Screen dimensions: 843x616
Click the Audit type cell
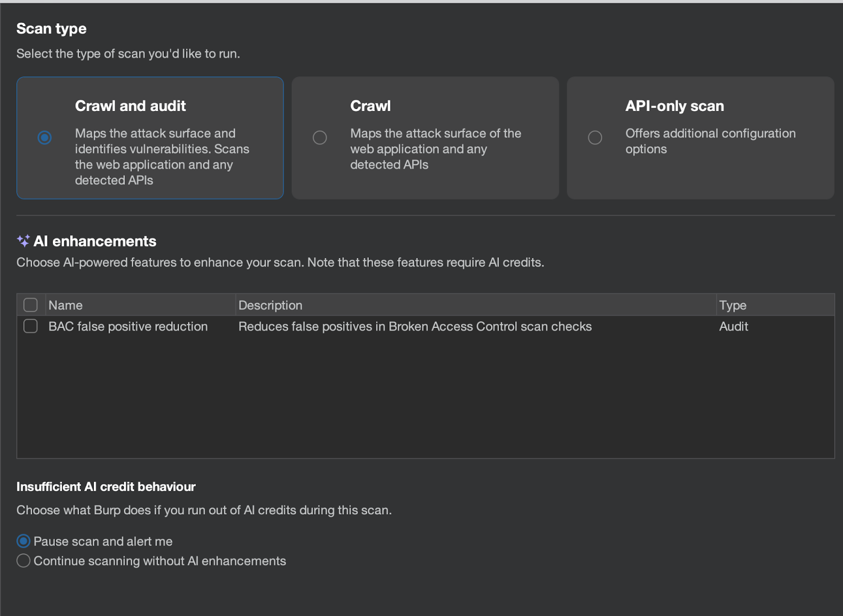coord(733,326)
